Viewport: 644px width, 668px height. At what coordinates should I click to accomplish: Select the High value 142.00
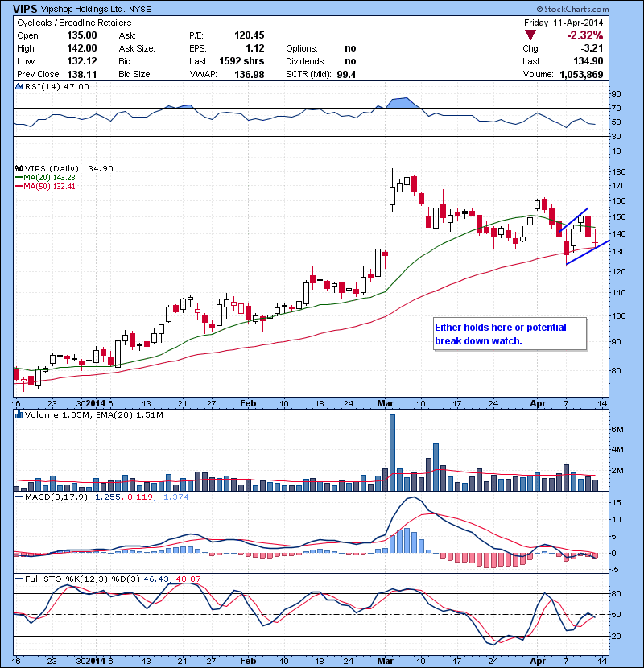tap(82, 48)
